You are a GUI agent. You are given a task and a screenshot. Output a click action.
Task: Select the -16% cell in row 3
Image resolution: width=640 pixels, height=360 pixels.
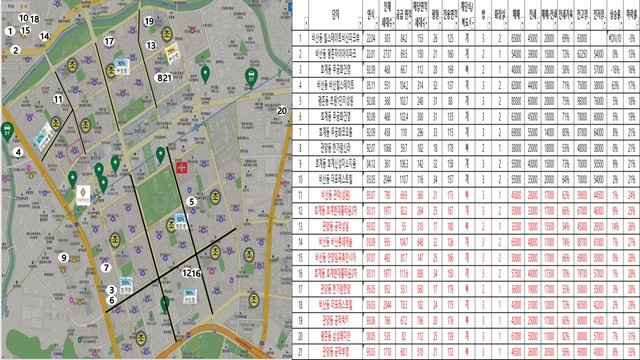[x=615, y=70]
